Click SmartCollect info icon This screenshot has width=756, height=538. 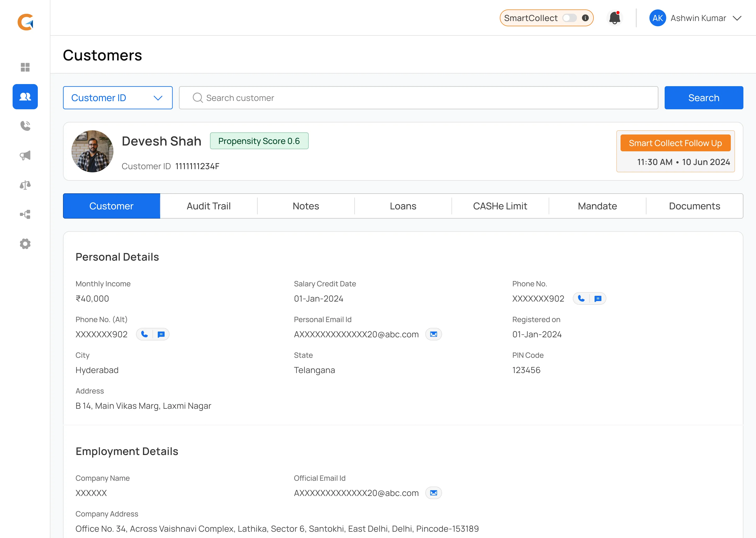point(585,18)
